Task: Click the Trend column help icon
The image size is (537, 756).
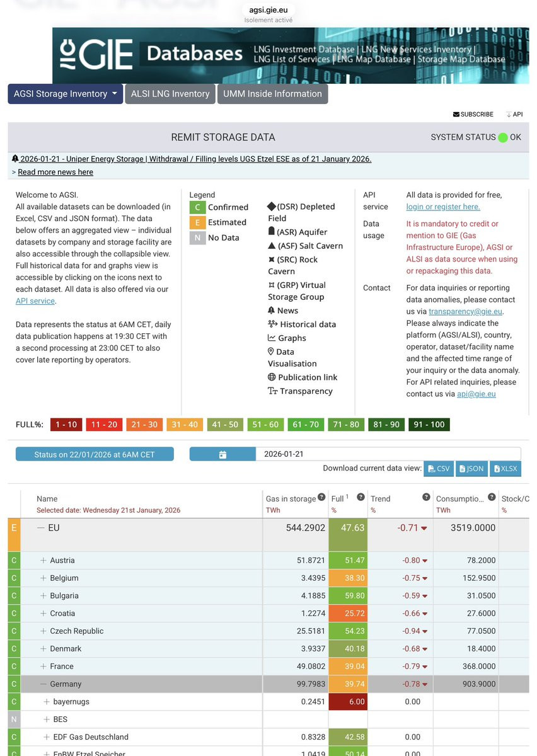Action: tap(426, 497)
